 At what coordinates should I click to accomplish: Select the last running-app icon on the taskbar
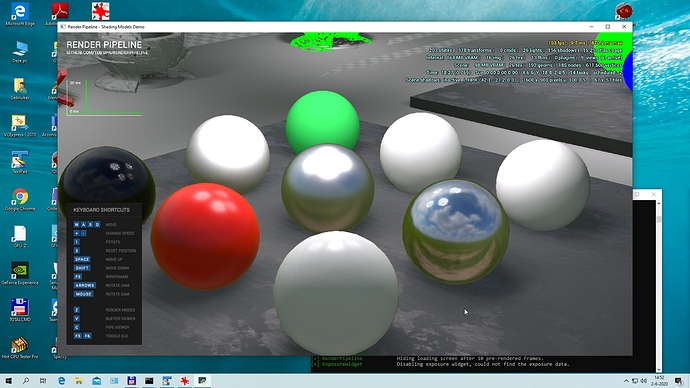click(x=202, y=381)
